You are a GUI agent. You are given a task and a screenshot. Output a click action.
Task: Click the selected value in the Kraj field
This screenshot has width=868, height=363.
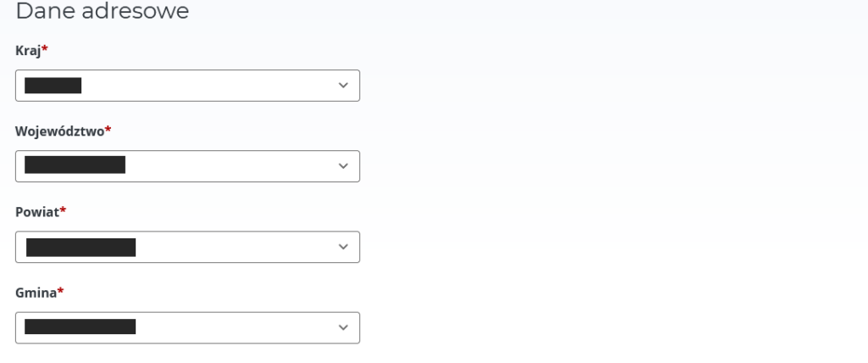(53, 86)
